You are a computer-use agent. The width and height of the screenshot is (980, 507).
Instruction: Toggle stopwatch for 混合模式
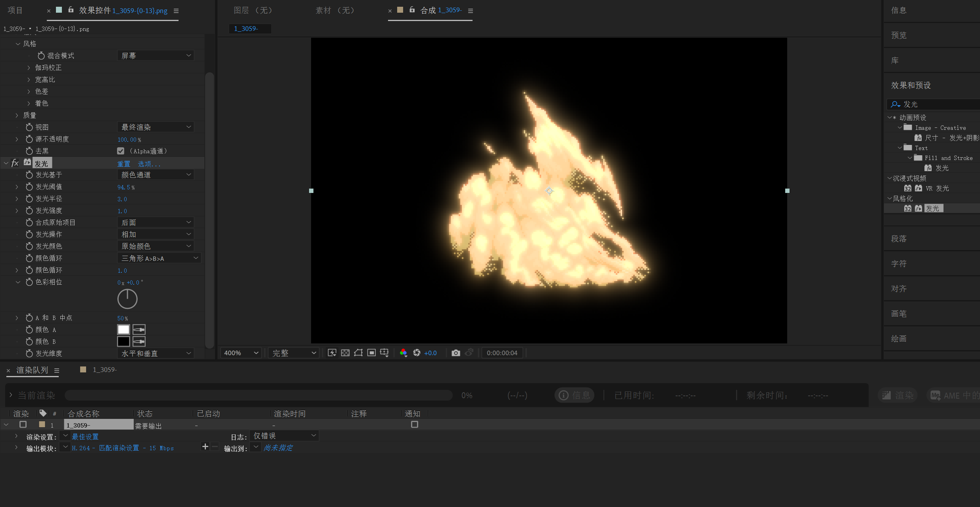[x=41, y=56]
